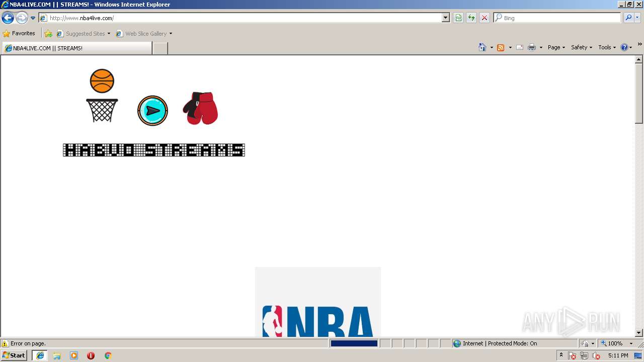Show hidden system tray icons
Image resolution: width=644 pixels, height=362 pixels.
tap(561, 355)
